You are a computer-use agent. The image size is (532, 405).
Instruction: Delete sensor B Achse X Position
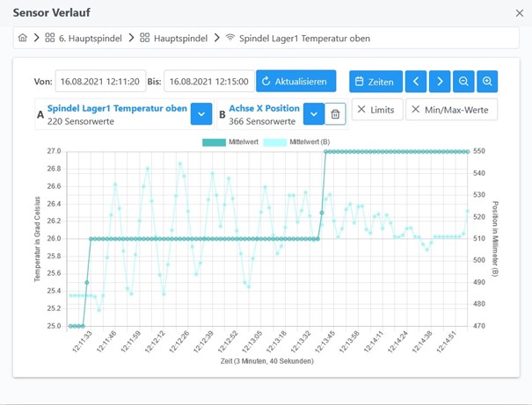pos(335,114)
